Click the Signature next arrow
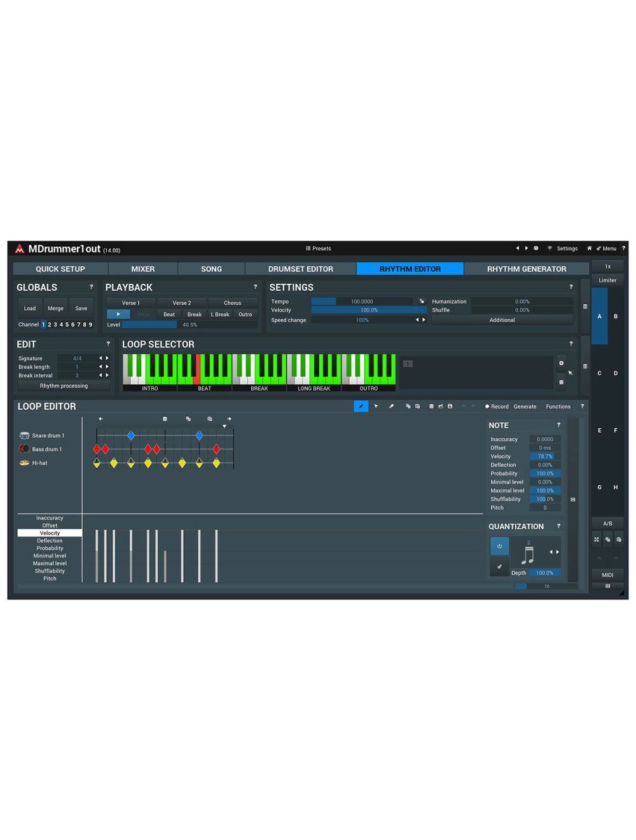 click(107, 358)
